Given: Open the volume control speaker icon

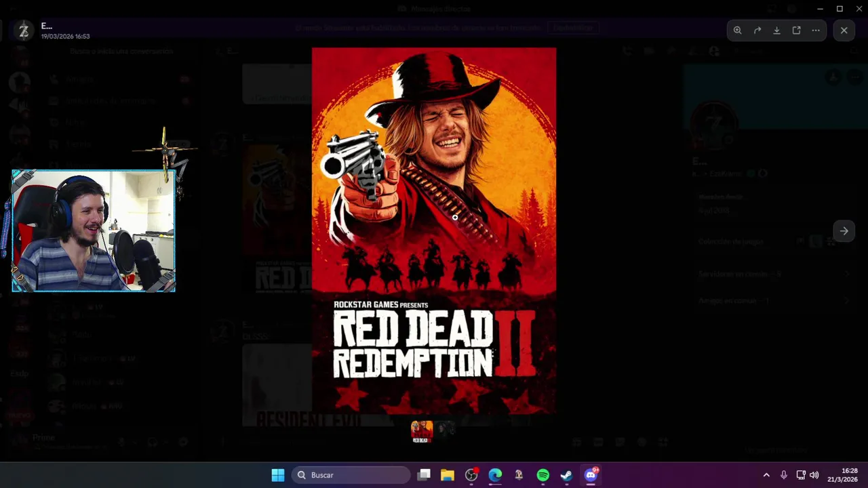Looking at the screenshot, I should tap(814, 475).
